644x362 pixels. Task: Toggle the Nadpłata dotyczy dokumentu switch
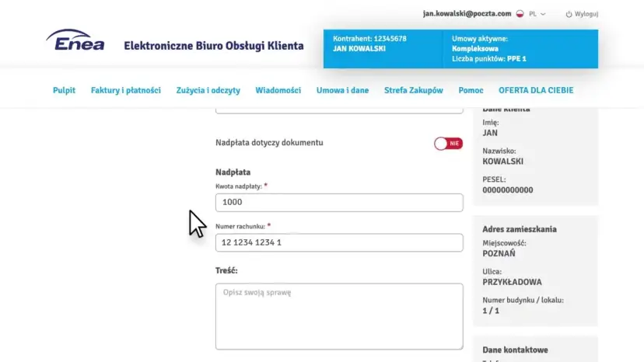[448, 144]
